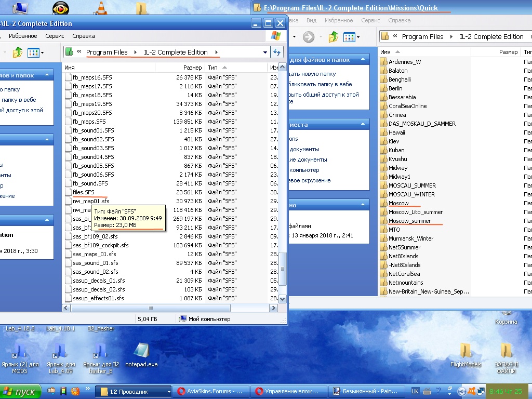Click дать новую папку link
532x399 pixels.
point(312,74)
